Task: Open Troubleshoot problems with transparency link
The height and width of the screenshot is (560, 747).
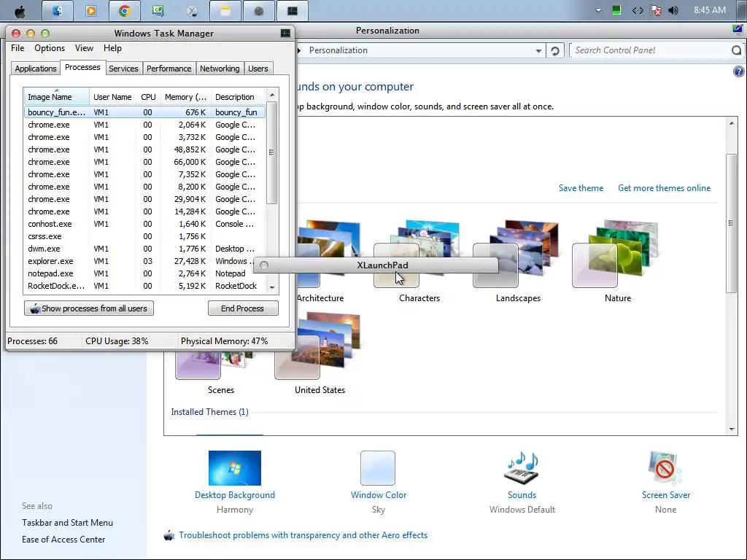Action: pyautogui.click(x=303, y=535)
